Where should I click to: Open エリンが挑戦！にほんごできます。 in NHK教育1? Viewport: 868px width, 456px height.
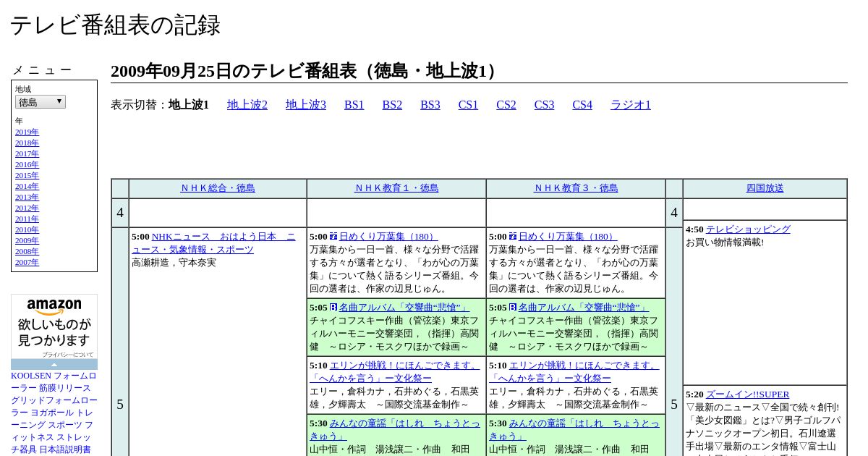click(395, 372)
